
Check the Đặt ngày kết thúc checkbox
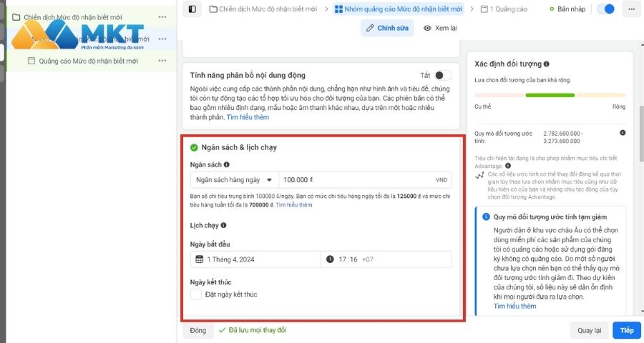[196, 294]
